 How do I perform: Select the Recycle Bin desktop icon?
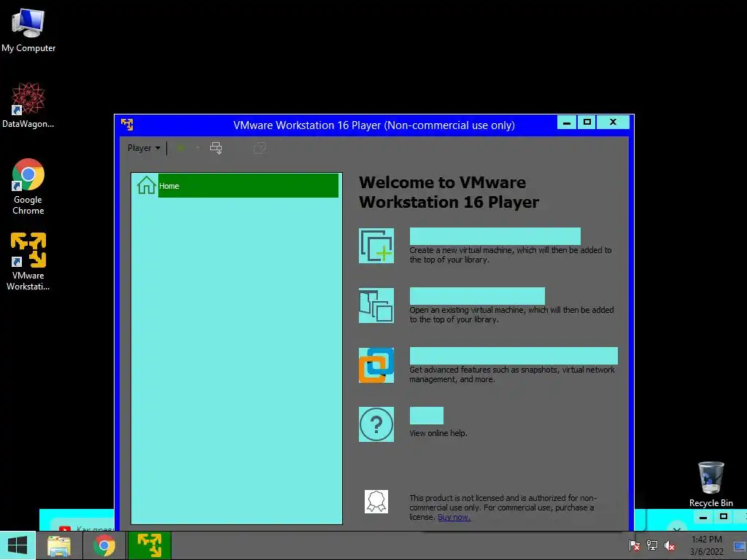tap(711, 484)
